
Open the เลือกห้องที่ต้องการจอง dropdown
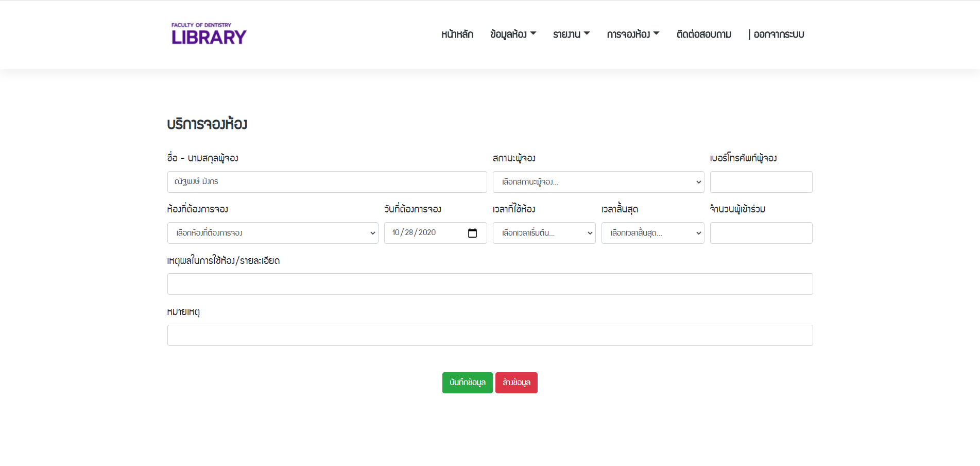pyautogui.click(x=273, y=233)
